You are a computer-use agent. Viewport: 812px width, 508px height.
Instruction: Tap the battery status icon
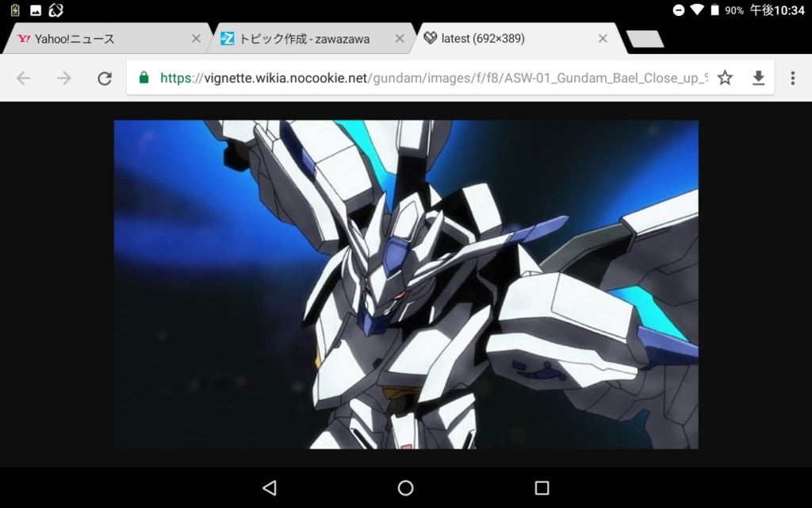[x=714, y=10]
